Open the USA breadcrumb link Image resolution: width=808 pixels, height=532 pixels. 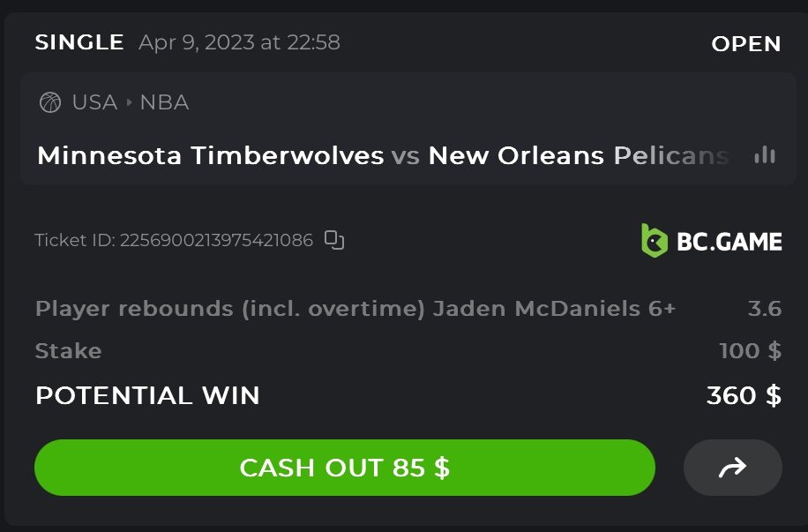94,102
